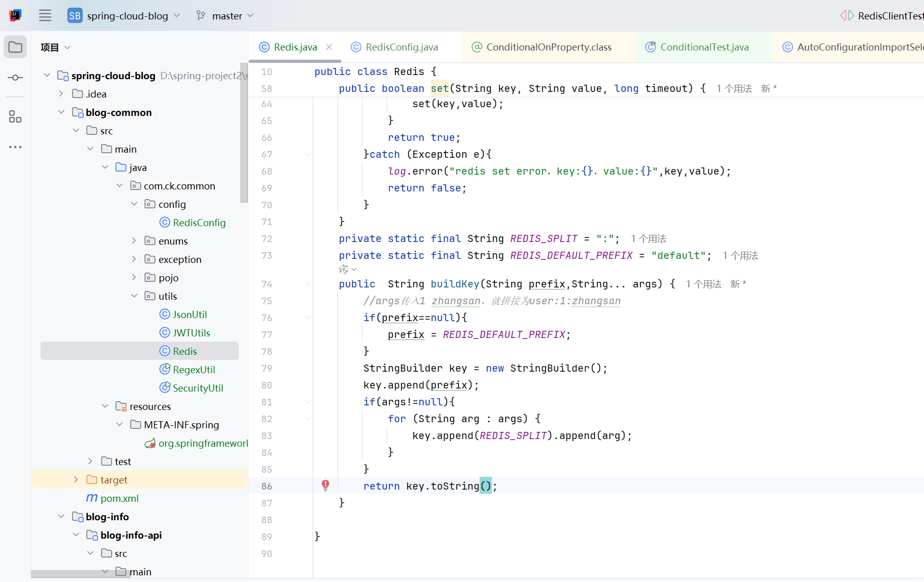This screenshot has width=924, height=582.
Task: Open the RedisClientTest run configuration selector
Action: coord(890,16)
